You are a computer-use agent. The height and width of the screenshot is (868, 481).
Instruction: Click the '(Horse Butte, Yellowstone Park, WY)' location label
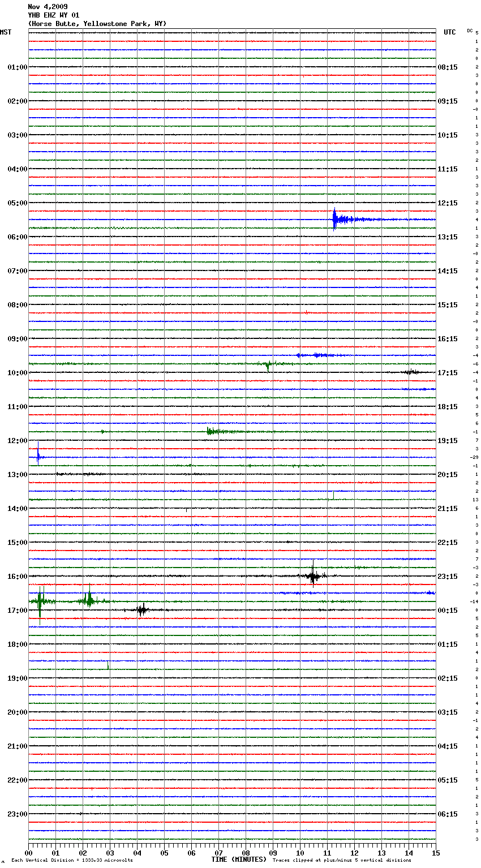point(97,24)
